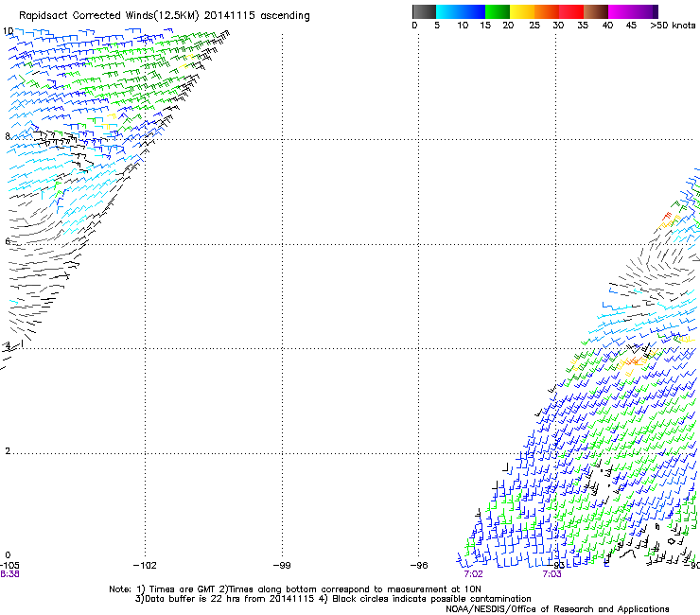Viewport: 700px width, 615px height.
Task: Click the green 15-20 knots legend swatch
Action: point(498,11)
